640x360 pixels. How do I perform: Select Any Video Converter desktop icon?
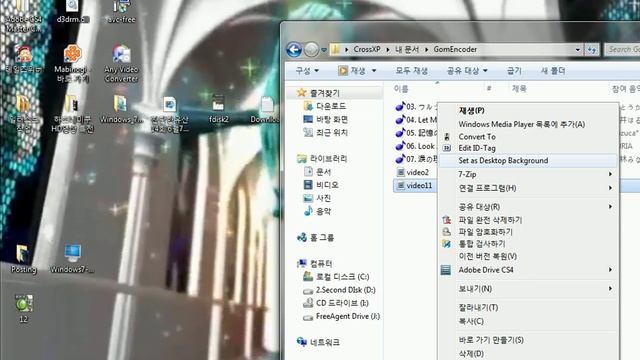(x=121, y=64)
